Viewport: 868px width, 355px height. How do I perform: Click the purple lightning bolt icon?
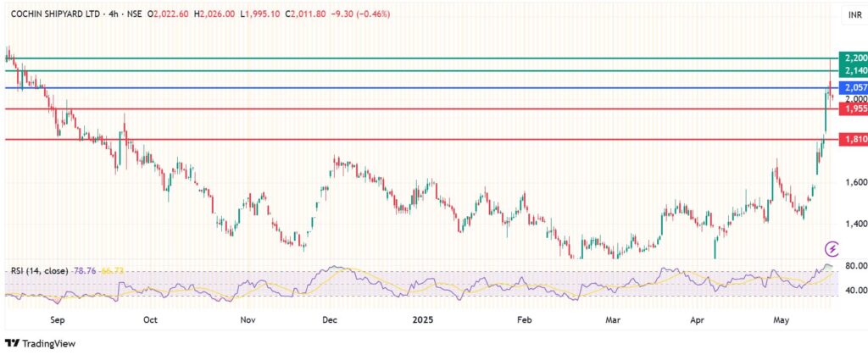point(832,248)
